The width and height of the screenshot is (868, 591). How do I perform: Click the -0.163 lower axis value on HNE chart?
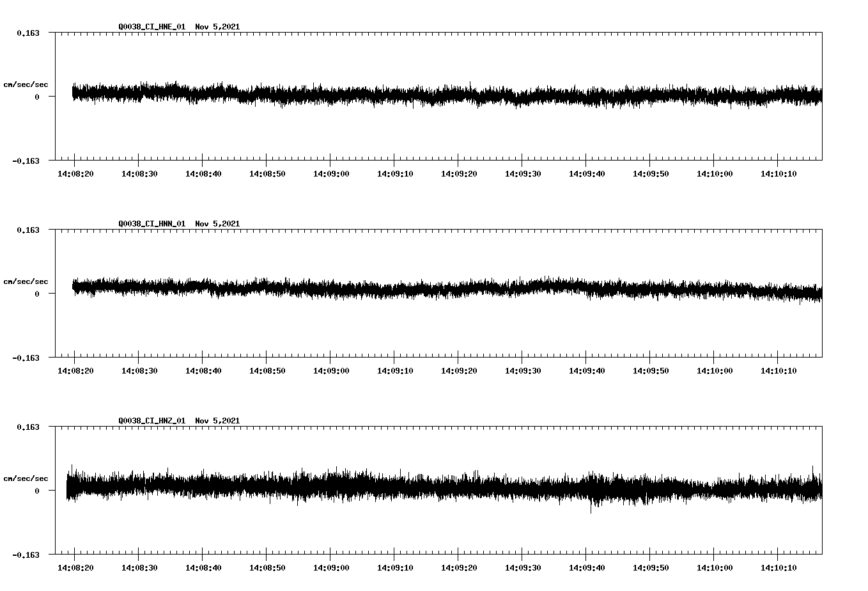[26, 161]
